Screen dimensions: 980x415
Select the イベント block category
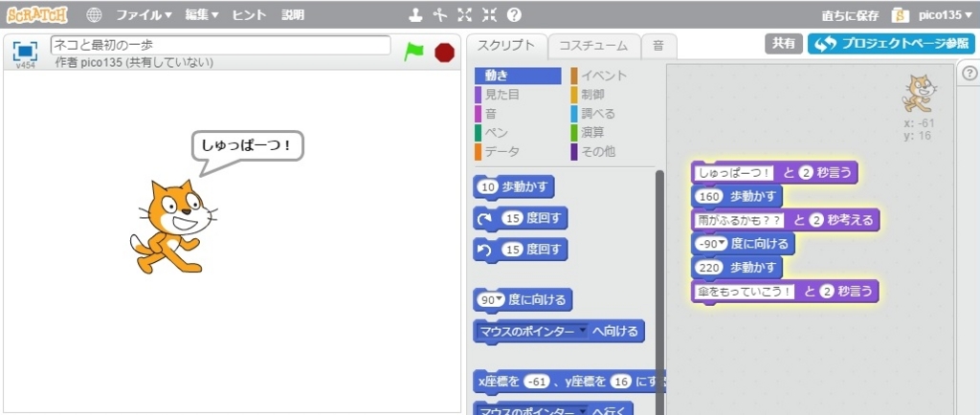(613, 76)
